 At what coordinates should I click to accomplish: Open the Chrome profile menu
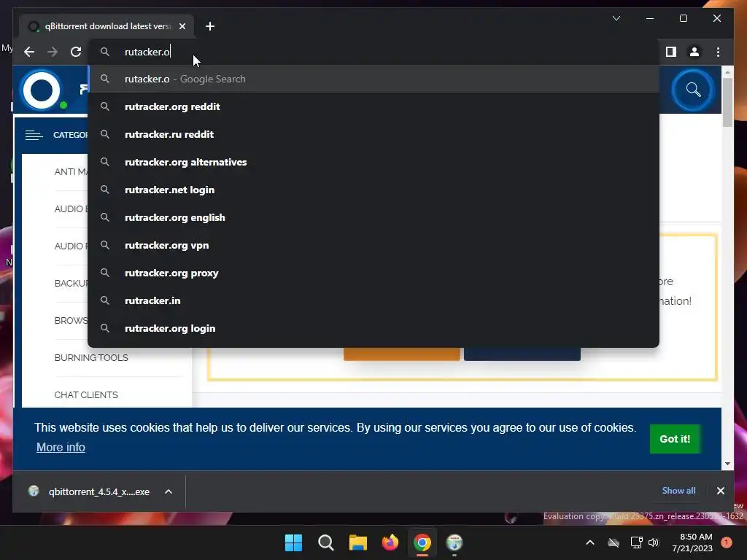(694, 52)
